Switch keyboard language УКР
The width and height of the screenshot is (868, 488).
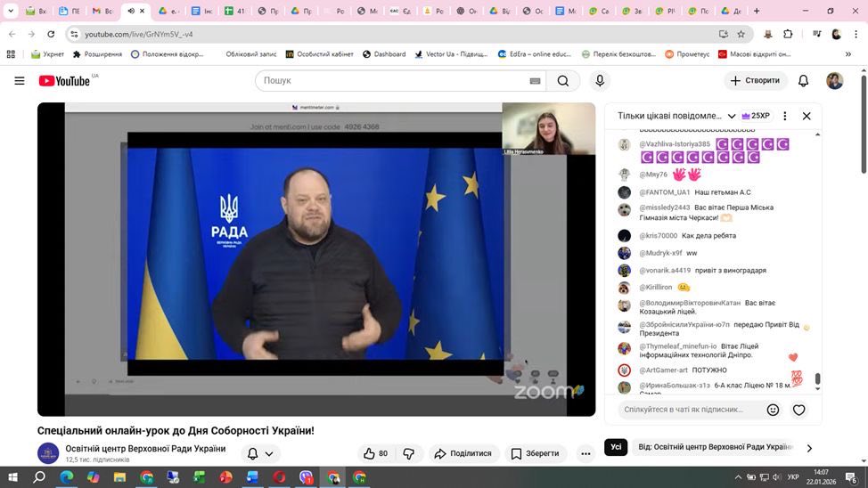coord(793,477)
